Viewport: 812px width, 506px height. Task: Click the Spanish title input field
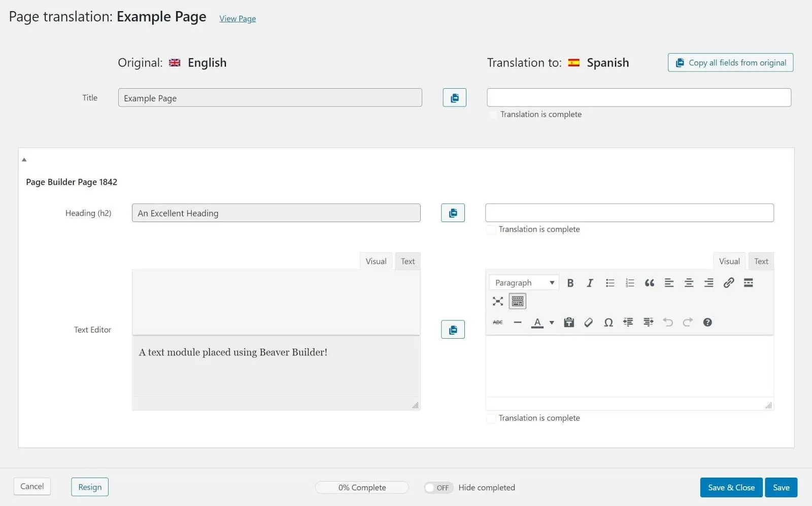point(639,98)
